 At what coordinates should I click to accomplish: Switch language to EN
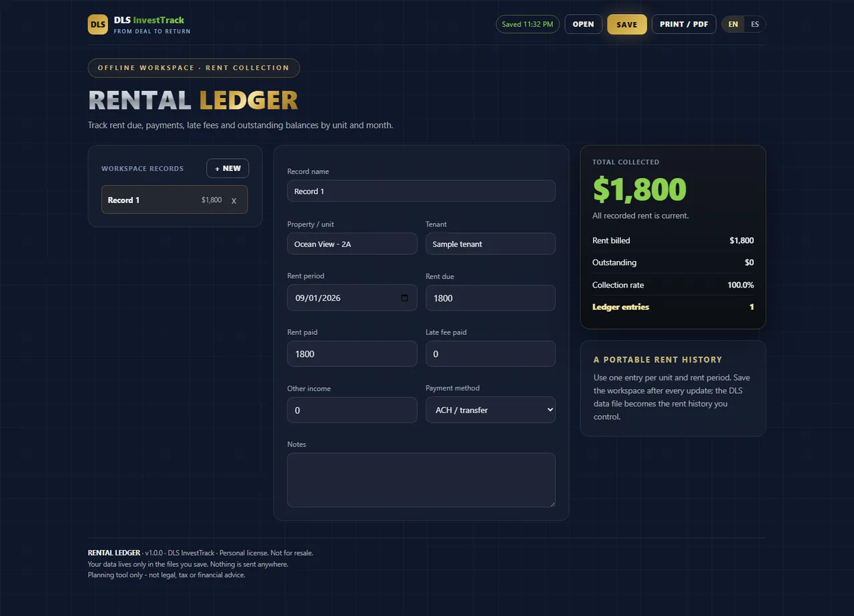[733, 24]
